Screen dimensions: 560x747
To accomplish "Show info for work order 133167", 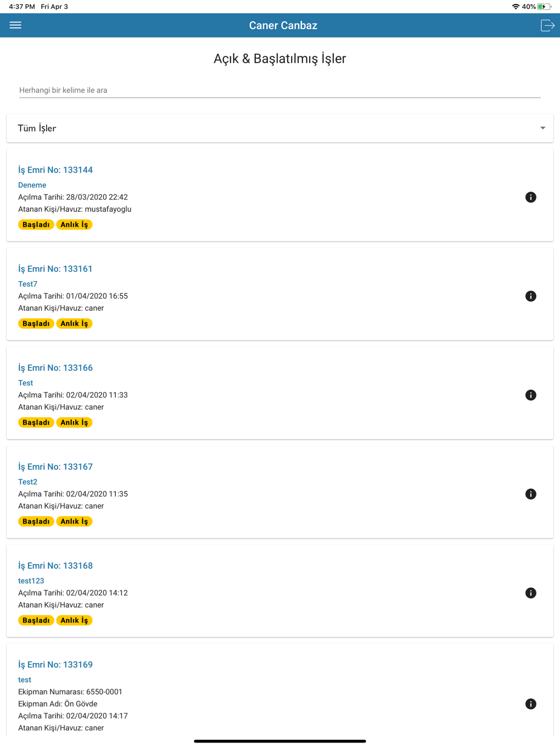I will tap(531, 494).
